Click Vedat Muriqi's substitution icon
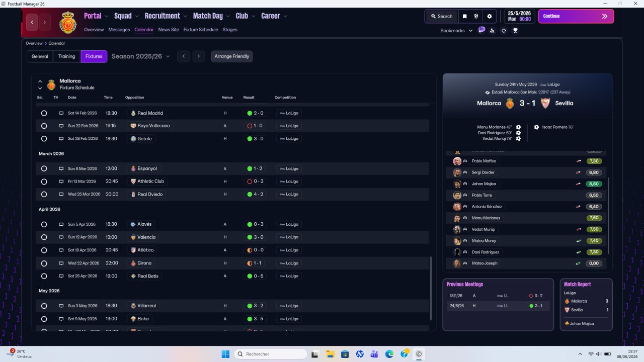 pos(579,229)
